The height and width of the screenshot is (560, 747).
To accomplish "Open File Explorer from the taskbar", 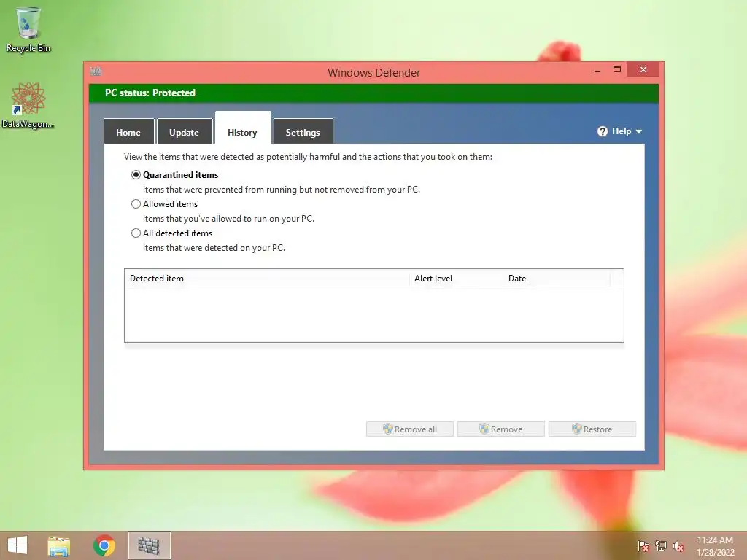I will 58,545.
